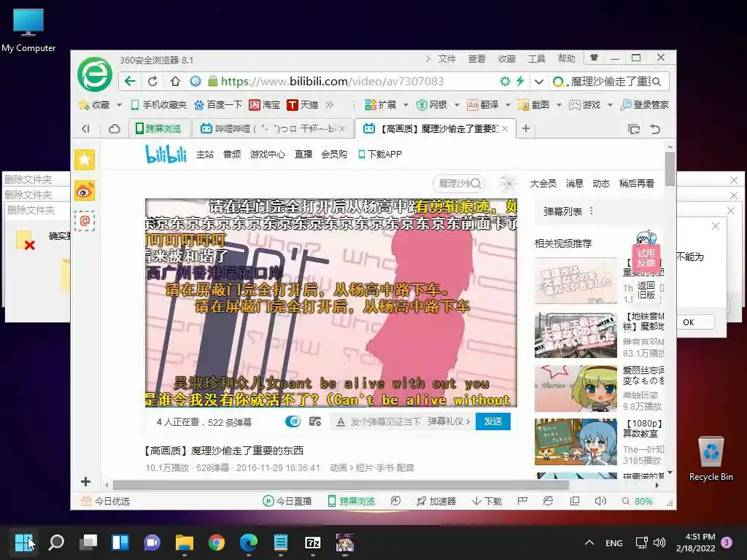The width and height of the screenshot is (747, 560).
Task: Click the blue 发送 send button
Action: (493, 421)
